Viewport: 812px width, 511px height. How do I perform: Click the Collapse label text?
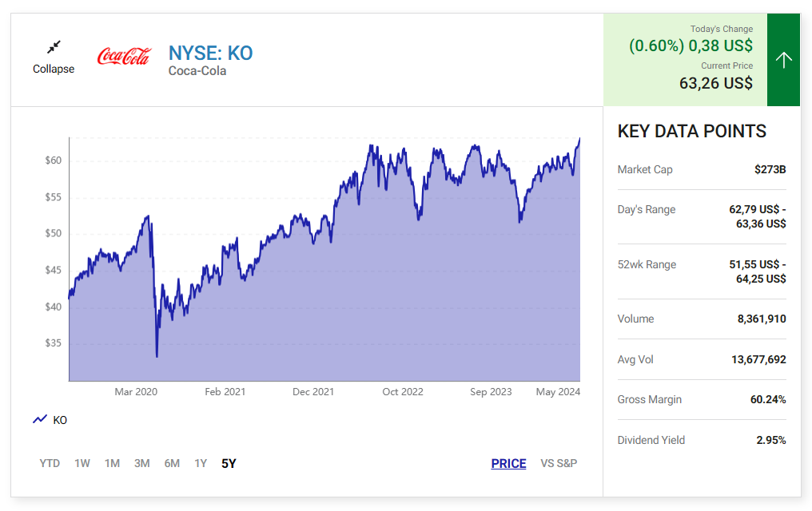pos(54,69)
